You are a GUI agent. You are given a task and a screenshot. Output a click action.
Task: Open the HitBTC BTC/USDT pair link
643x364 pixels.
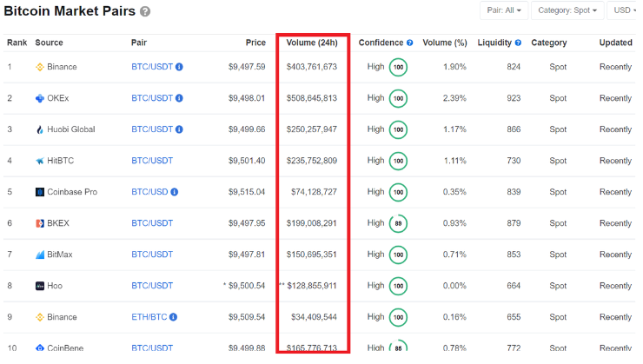pyautogui.click(x=152, y=161)
